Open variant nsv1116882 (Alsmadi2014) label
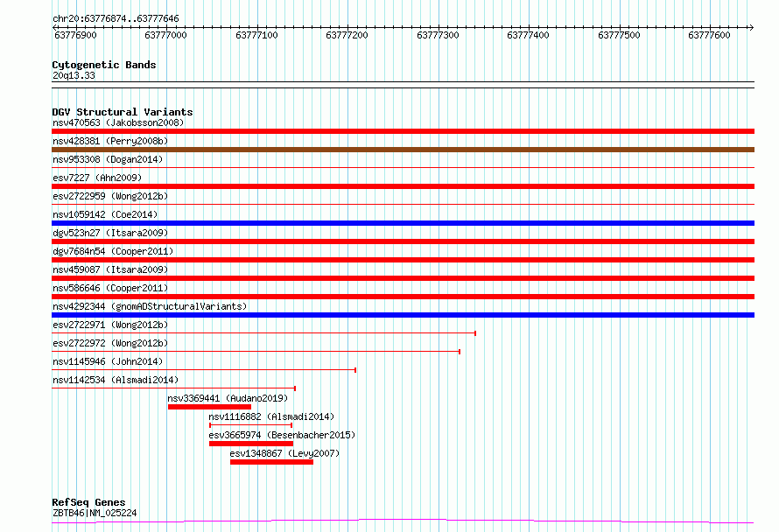 point(271,416)
